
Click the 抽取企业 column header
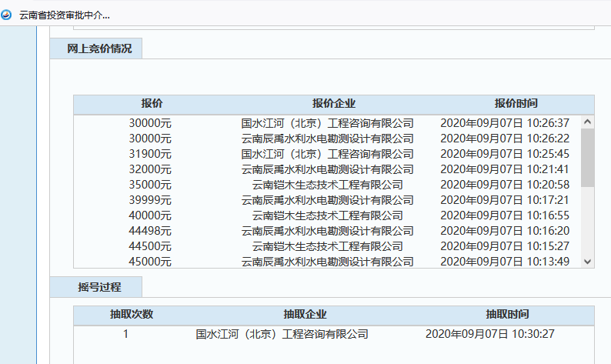pos(305,314)
